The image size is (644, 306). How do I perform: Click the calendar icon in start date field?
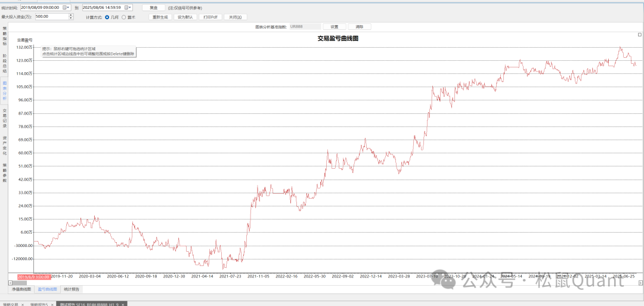(64, 8)
